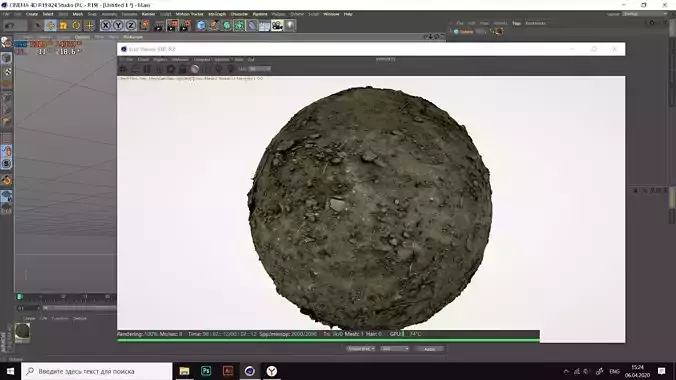This screenshot has width=676, height=380.
Task: Click the Live Viewer restart render icon
Action: click(135, 69)
